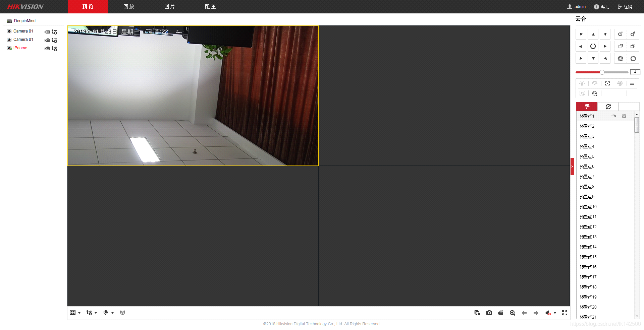Select the preset flag tab
Viewport: 644px width, 330px height.
(x=587, y=107)
